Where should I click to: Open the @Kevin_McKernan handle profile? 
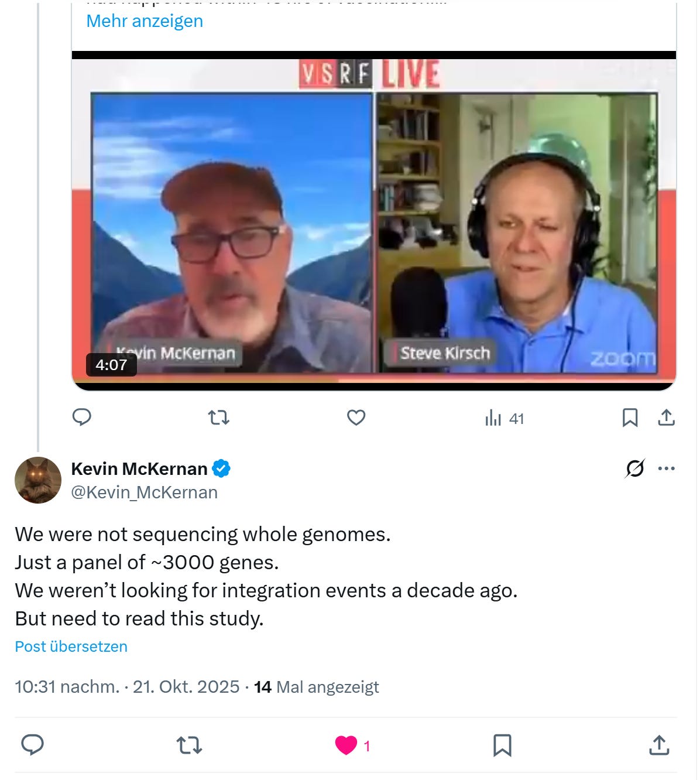[x=144, y=492]
